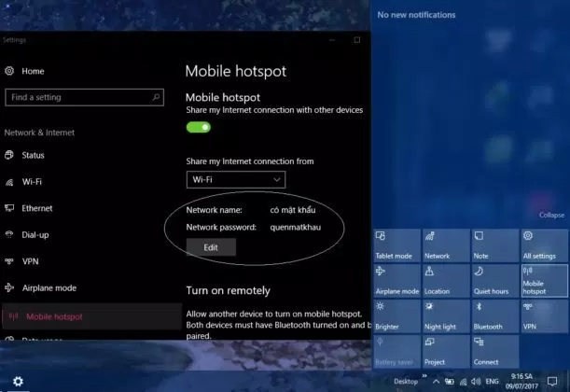
Task: Toggle Airplane mode quick action tile
Action: 396,281
